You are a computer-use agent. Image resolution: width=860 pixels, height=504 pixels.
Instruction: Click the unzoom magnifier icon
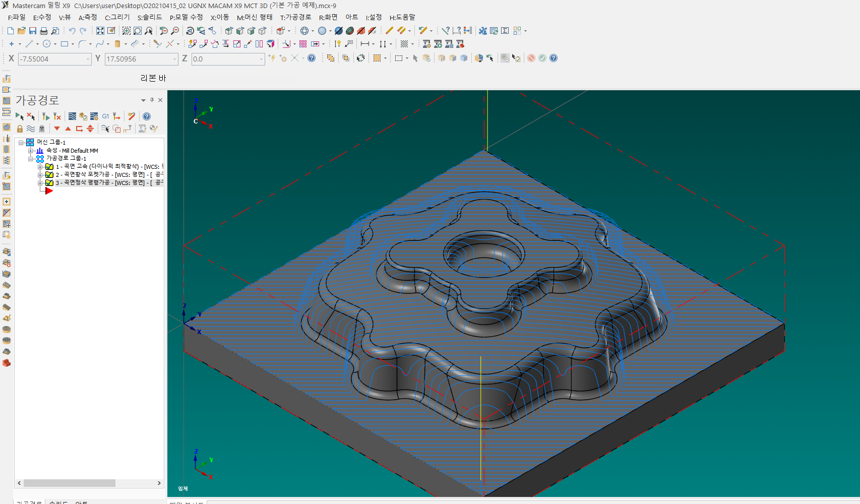[x=163, y=31]
